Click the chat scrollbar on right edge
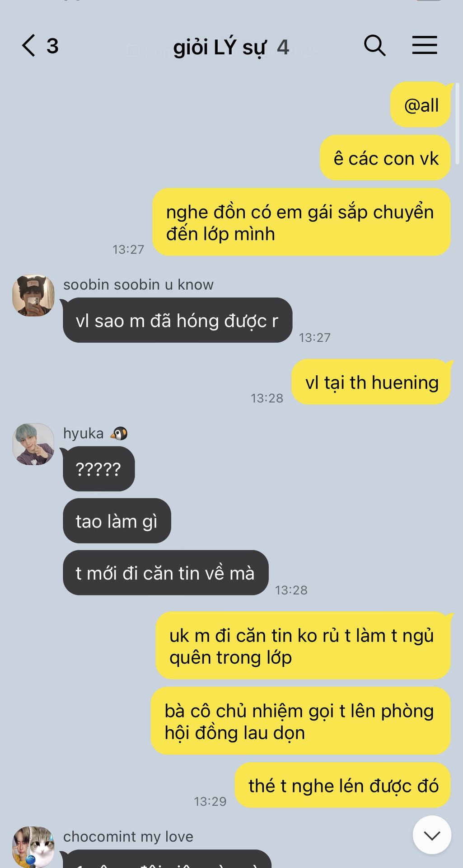Viewport: 463px width, 868px height. click(457, 123)
